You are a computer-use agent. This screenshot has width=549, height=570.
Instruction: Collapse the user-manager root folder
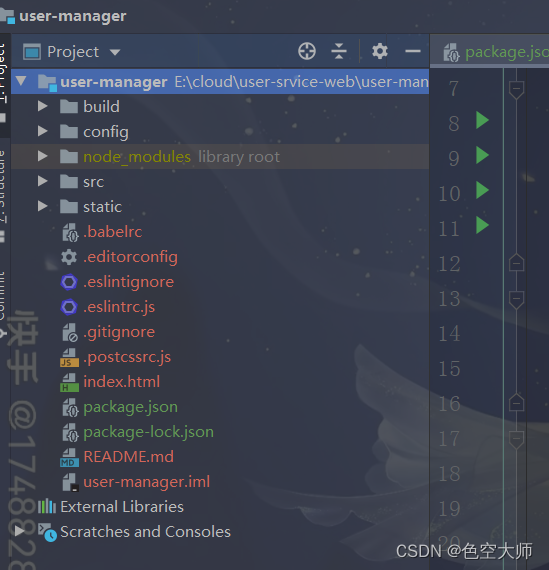21,81
